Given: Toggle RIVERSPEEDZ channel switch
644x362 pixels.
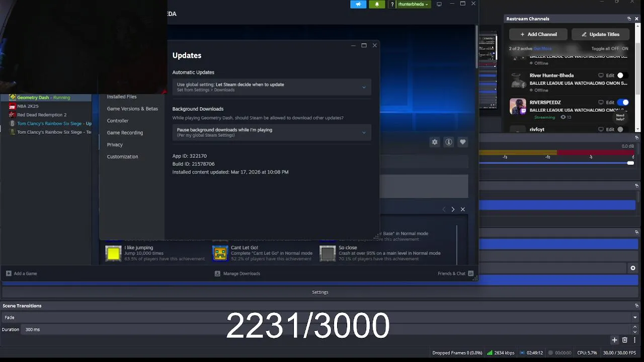Looking at the screenshot, I should [x=623, y=103].
